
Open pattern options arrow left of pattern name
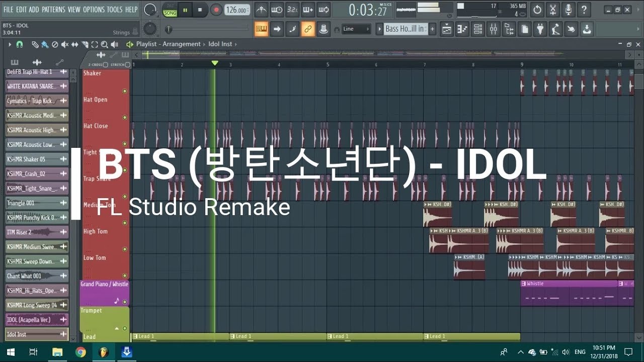coord(379,29)
